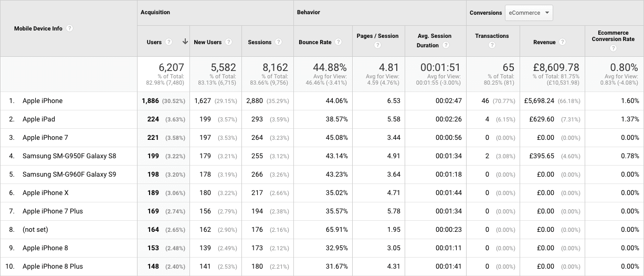Select overall conversion rate 0.80%
The image size is (644, 276).
[x=625, y=67]
